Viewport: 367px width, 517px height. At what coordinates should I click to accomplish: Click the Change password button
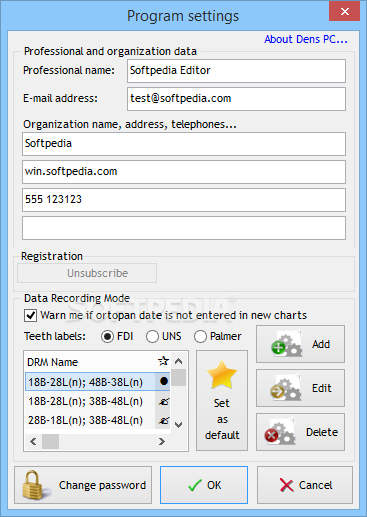[x=83, y=485]
